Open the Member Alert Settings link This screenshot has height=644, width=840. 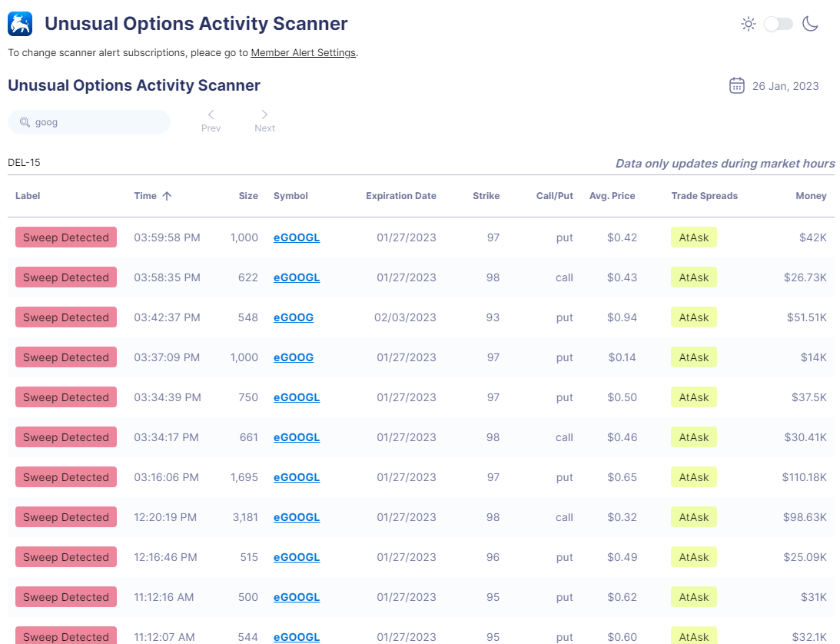(304, 52)
